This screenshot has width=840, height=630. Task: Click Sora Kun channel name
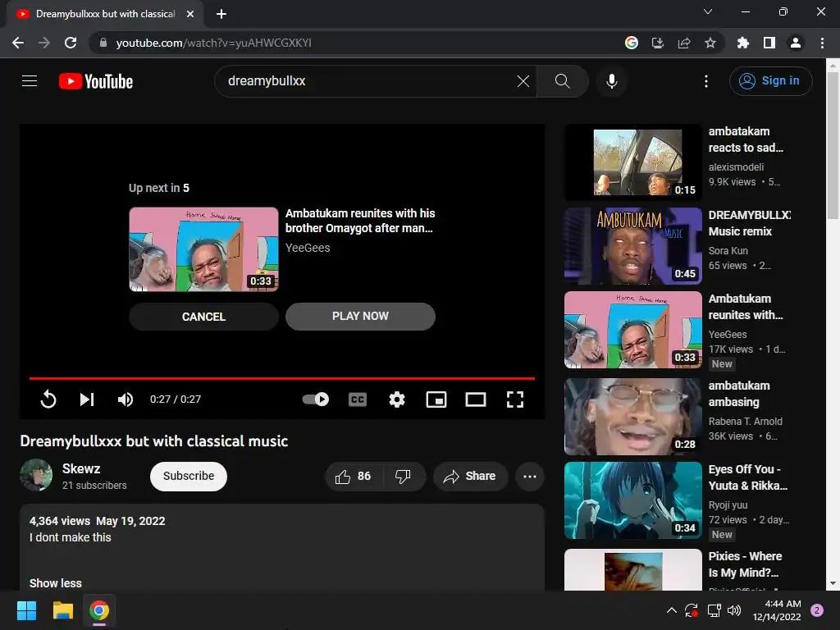coord(728,251)
